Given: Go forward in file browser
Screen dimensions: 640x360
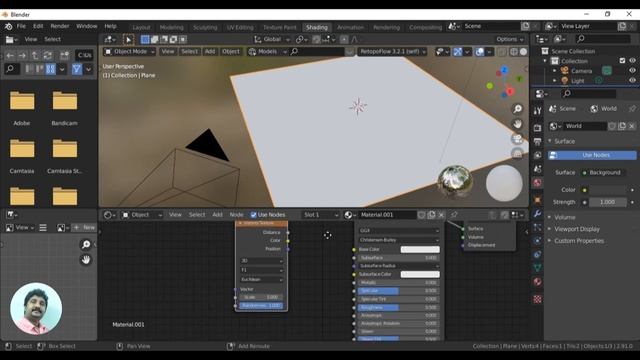Looking at the screenshot, I should click(x=22, y=56).
